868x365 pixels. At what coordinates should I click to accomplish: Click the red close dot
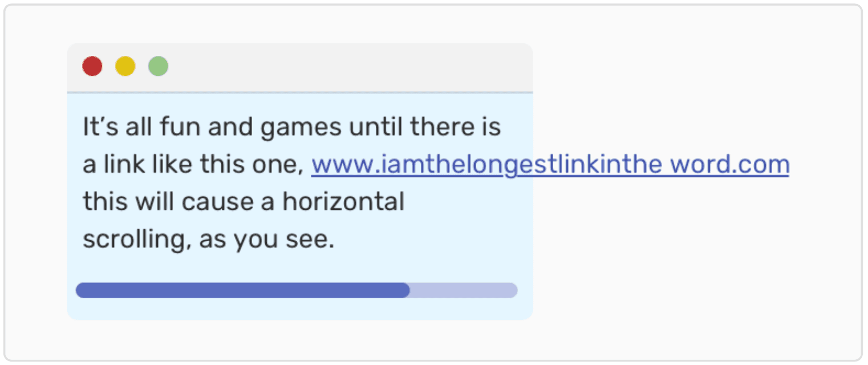pyautogui.click(x=92, y=66)
